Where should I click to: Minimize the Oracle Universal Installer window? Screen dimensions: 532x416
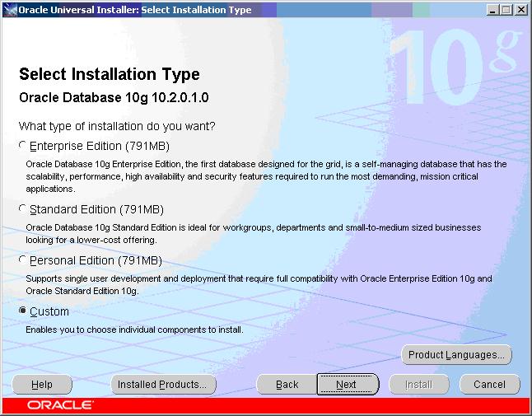point(492,10)
